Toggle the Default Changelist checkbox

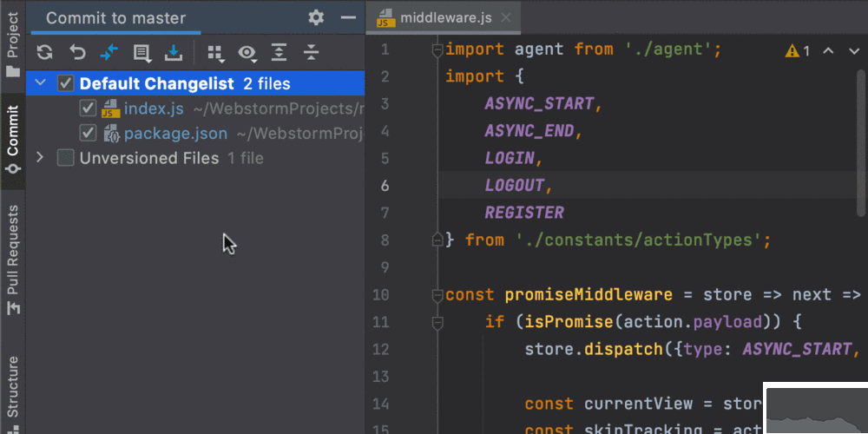coord(66,83)
